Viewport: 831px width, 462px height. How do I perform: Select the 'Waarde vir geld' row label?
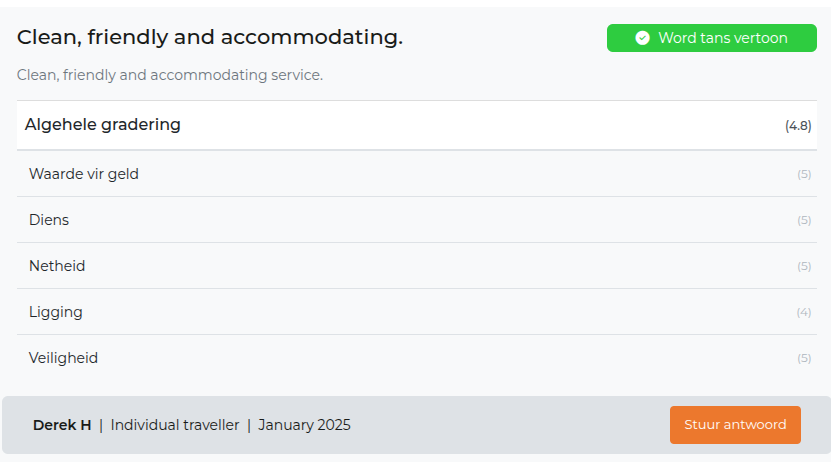click(84, 174)
